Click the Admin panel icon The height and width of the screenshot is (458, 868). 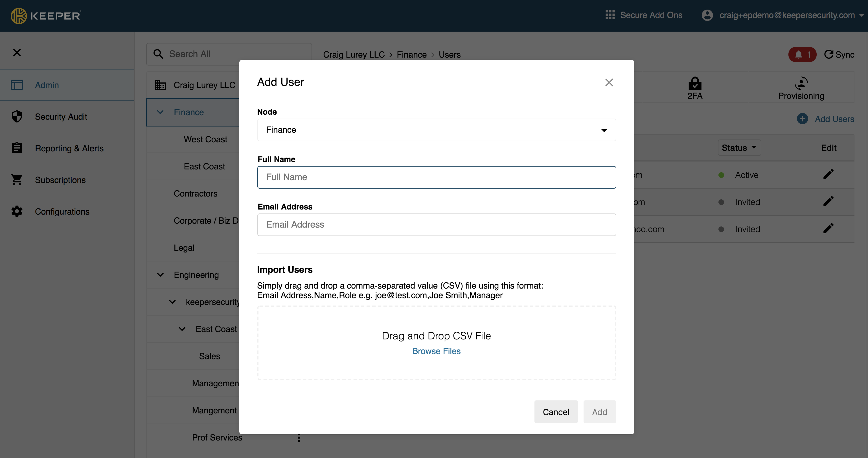pos(17,85)
